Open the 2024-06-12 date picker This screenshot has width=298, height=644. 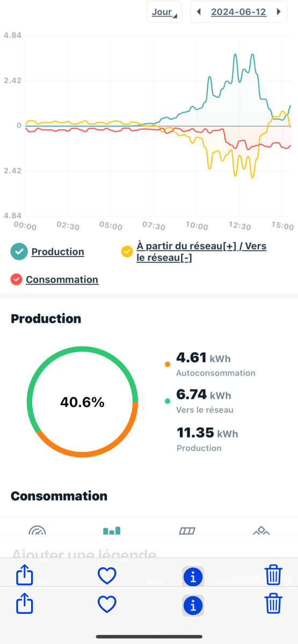coord(239,12)
